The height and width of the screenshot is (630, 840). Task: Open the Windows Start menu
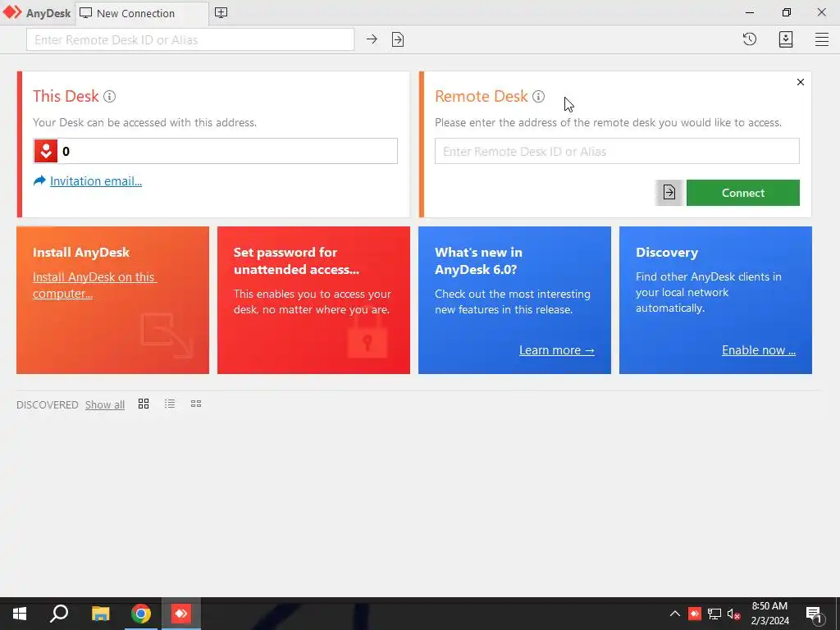[x=20, y=614]
